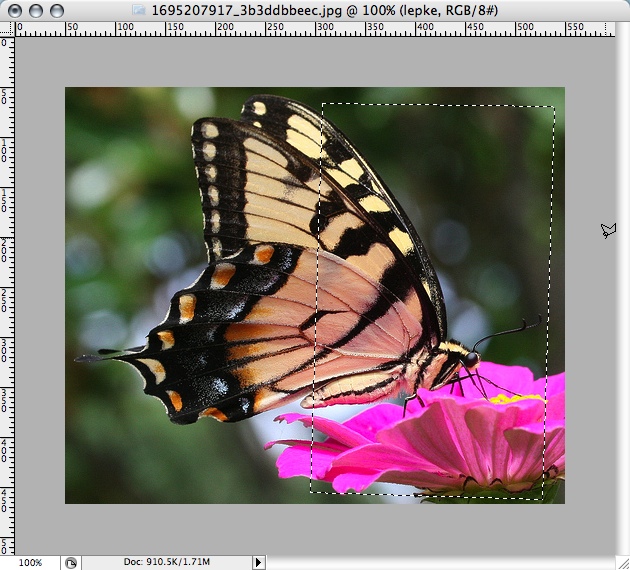Click the status bar icon beside zoom field
The image size is (630, 570).
pos(71,563)
